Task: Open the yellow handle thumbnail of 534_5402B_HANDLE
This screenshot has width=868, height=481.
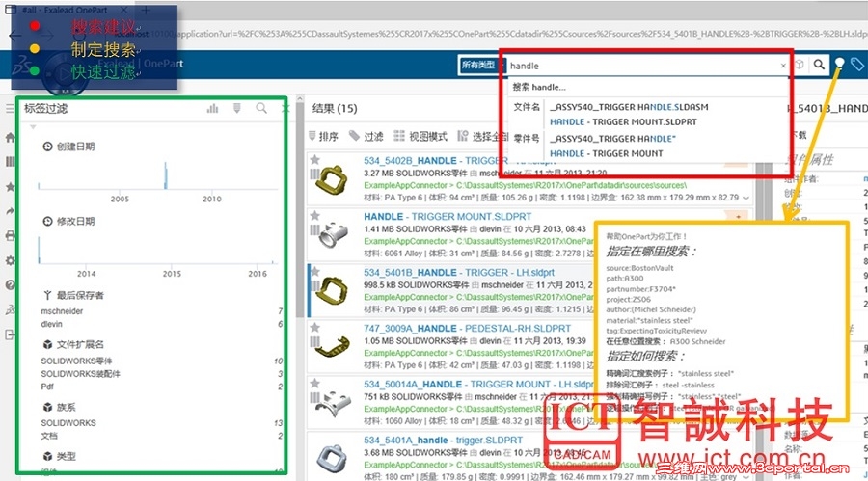Action: 332,179
